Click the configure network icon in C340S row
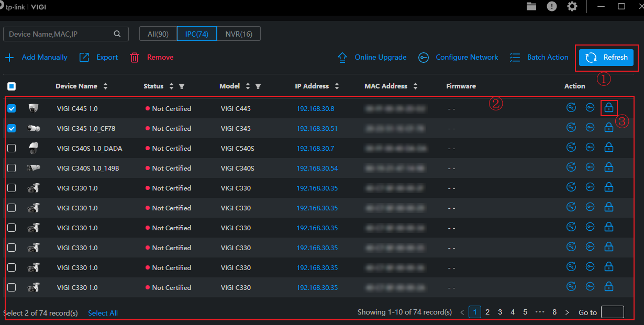Screen dimensions: 644x325 [x=590, y=167]
